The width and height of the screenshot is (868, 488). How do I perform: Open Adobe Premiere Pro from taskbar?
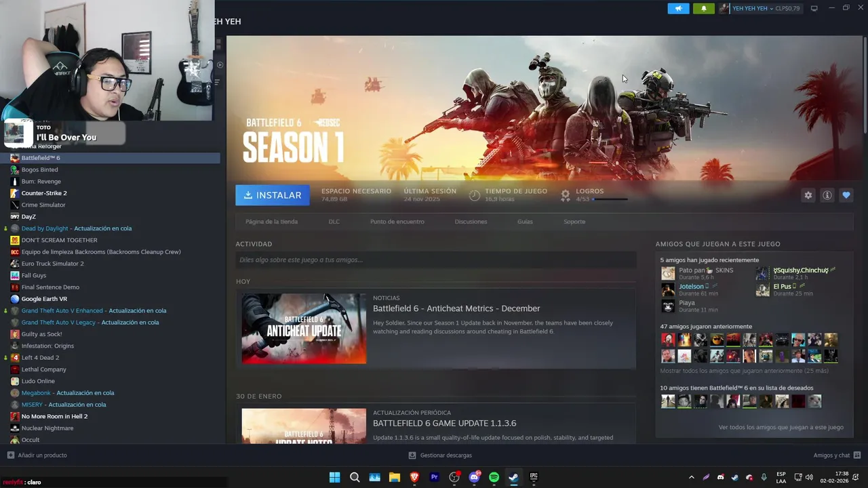tap(435, 477)
